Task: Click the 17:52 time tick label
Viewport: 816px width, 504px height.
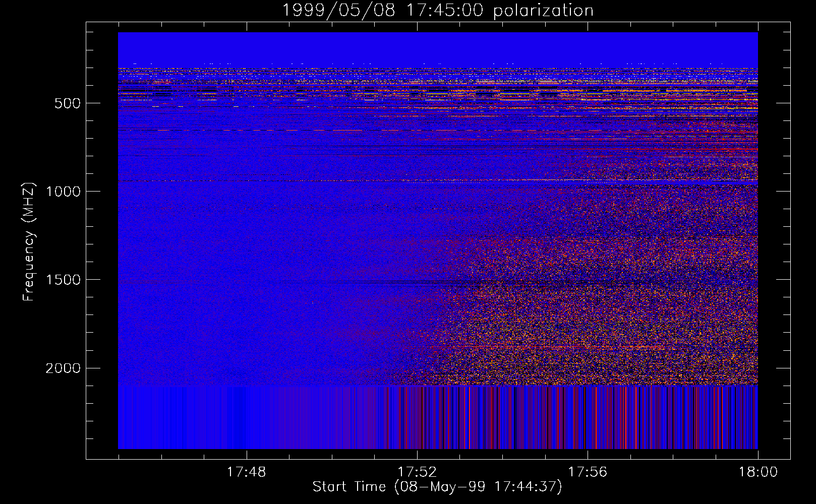Action: (x=417, y=472)
